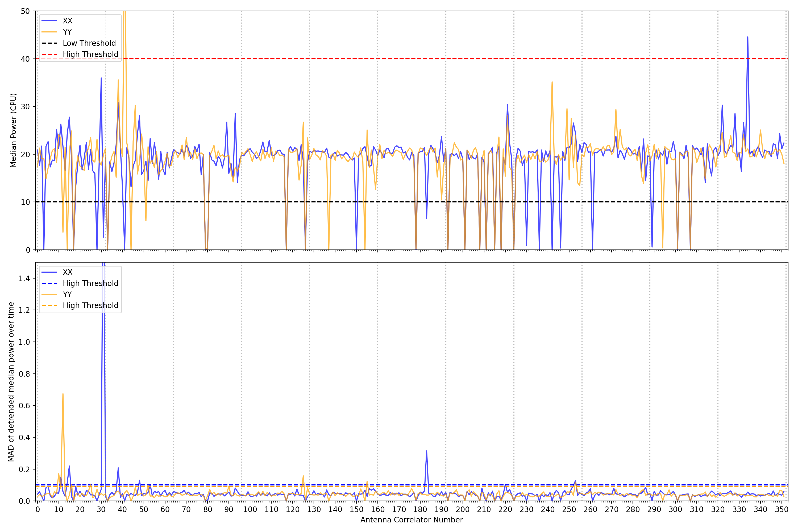Click the Antenna Correlator Number axis label
798x532 pixels.
tap(411, 520)
